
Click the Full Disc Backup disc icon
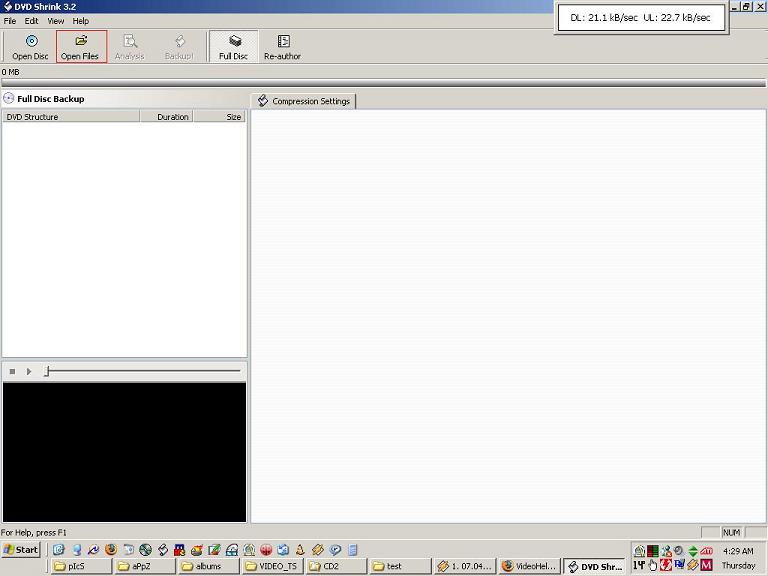pyautogui.click(x=8, y=98)
